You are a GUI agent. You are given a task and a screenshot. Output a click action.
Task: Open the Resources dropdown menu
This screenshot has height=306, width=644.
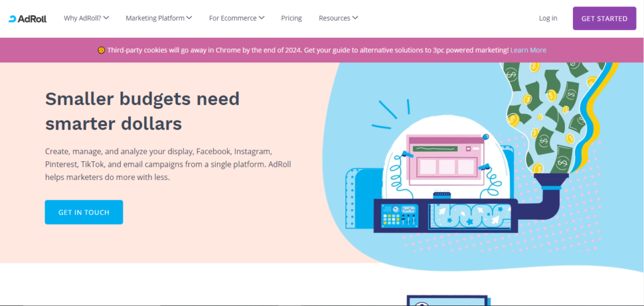(338, 18)
